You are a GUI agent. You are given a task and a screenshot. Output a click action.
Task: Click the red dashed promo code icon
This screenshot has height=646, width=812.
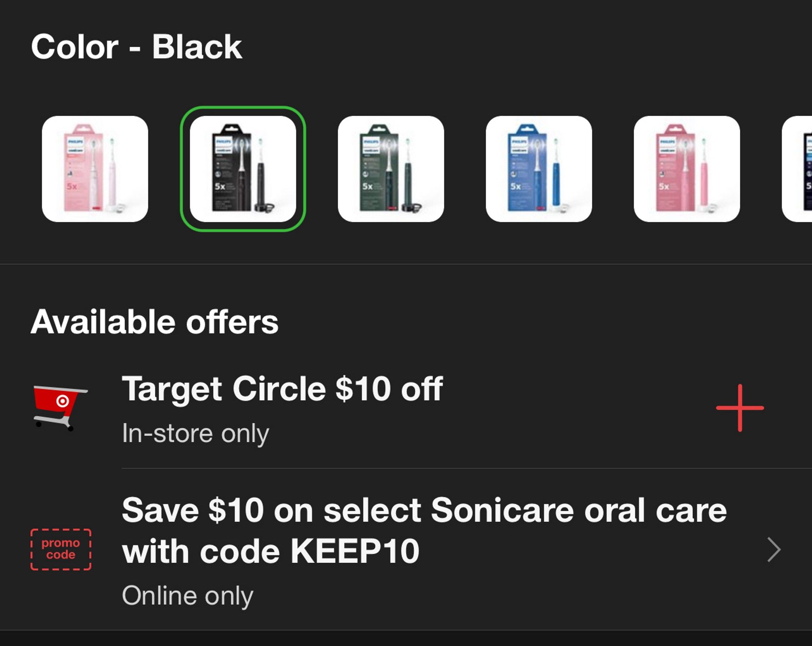coord(61,549)
